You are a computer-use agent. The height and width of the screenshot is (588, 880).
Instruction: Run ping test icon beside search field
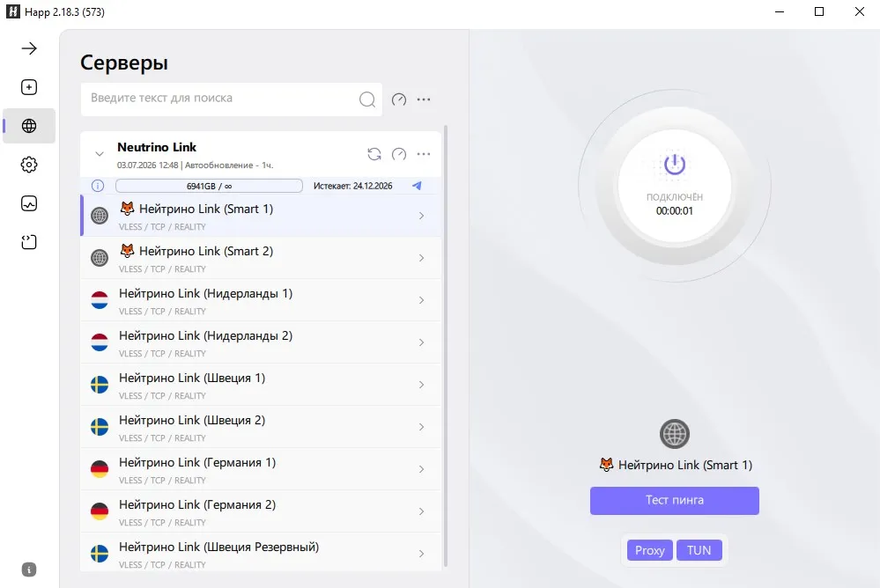click(399, 99)
